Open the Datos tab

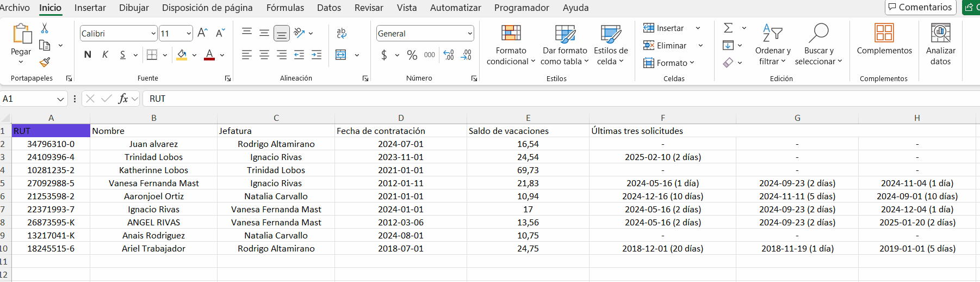coord(329,8)
